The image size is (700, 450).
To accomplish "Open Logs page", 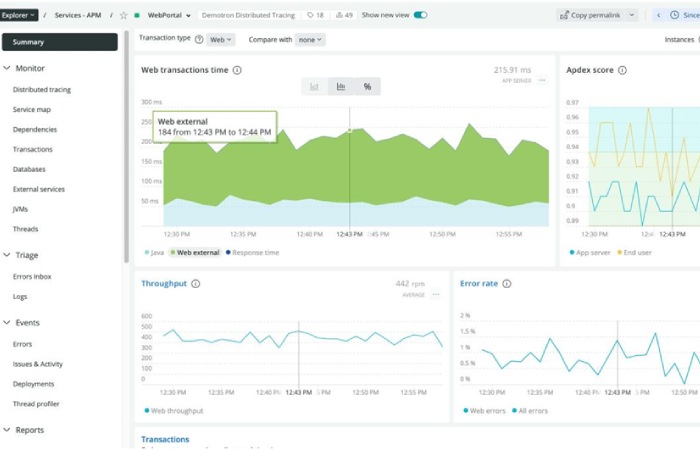I will (x=20, y=296).
